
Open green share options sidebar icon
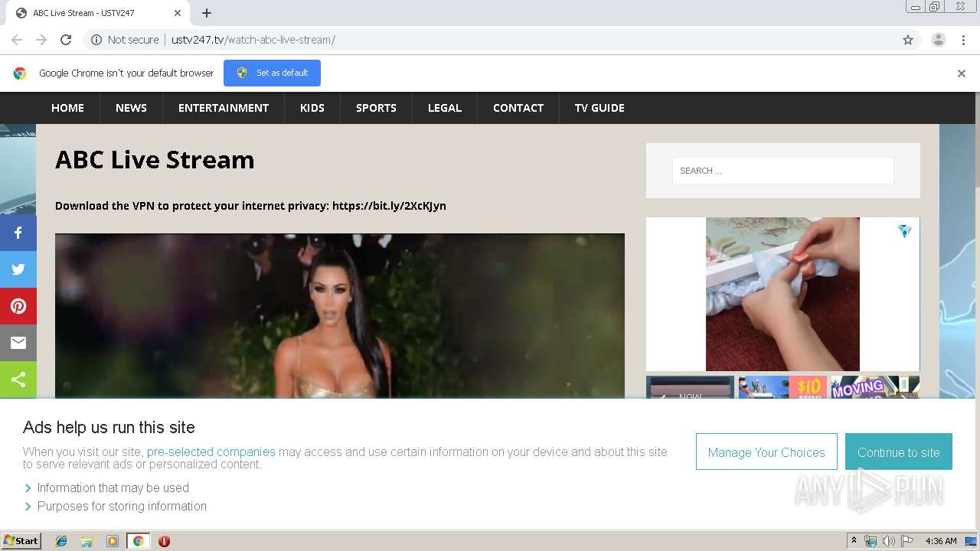[x=18, y=380]
